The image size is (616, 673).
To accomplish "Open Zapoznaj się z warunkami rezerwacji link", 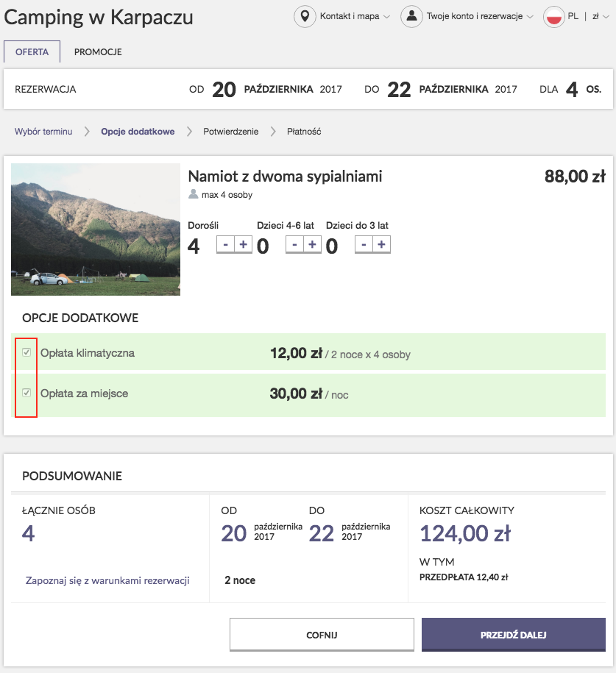I will click(x=107, y=580).
